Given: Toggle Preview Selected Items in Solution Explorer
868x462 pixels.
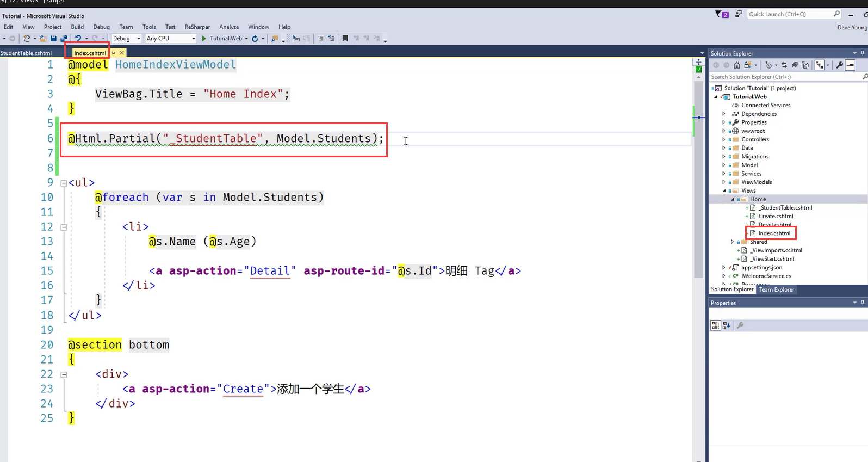Looking at the screenshot, I should pyautogui.click(x=850, y=65).
